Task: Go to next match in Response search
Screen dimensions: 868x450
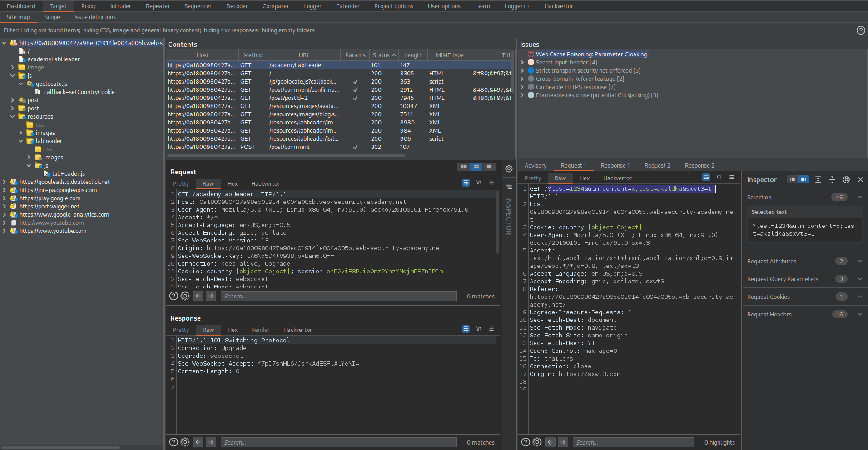Action: point(211,442)
